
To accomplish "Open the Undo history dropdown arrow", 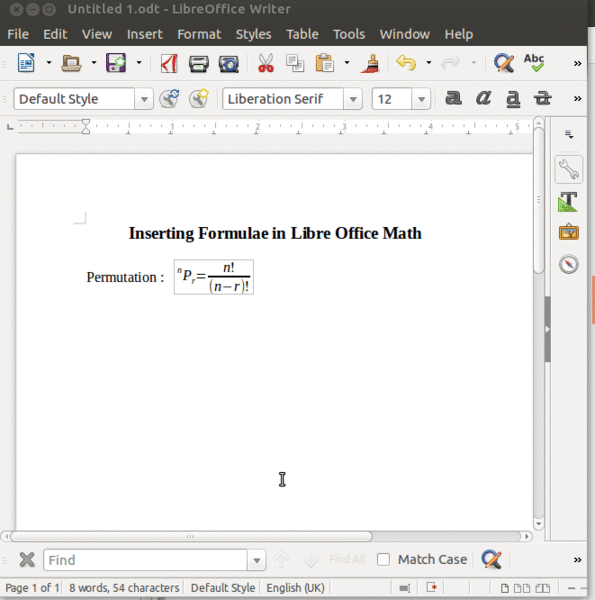I will [x=429, y=63].
